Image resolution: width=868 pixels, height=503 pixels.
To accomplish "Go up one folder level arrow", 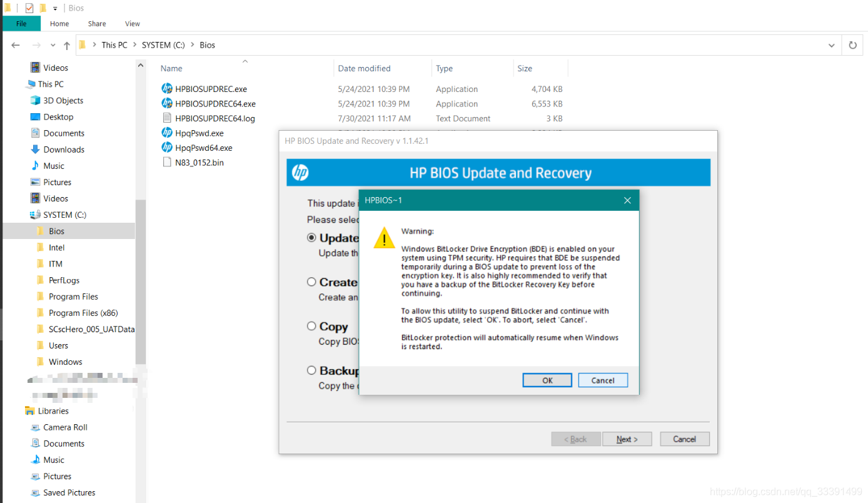I will pyautogui.click(x=67, y=45).
